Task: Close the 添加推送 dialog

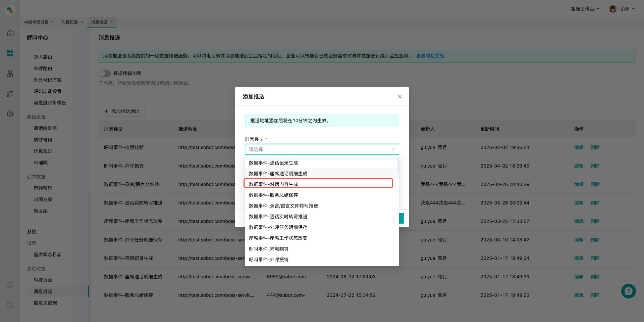Action: (x=399, y=96)
